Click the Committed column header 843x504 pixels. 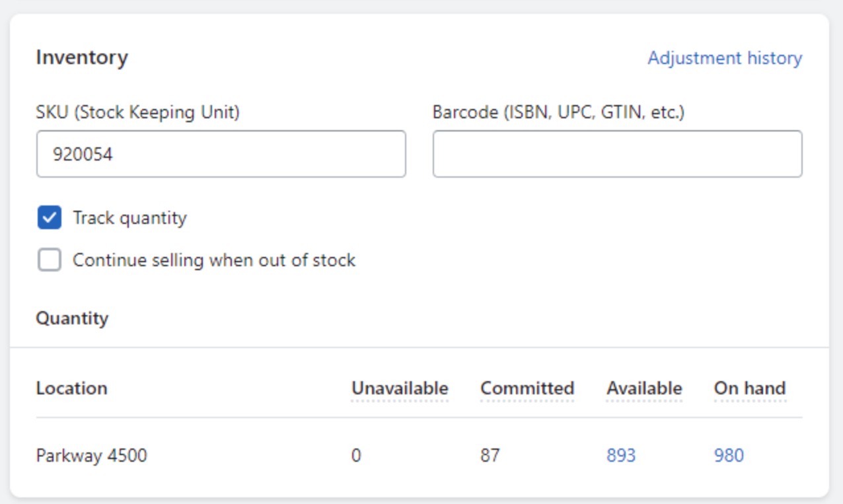[527, 388]
